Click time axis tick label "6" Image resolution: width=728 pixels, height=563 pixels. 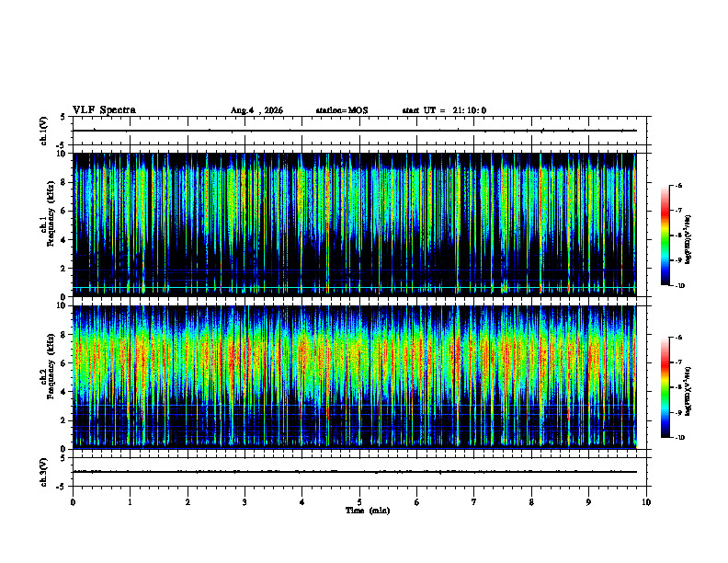(417, 502)
